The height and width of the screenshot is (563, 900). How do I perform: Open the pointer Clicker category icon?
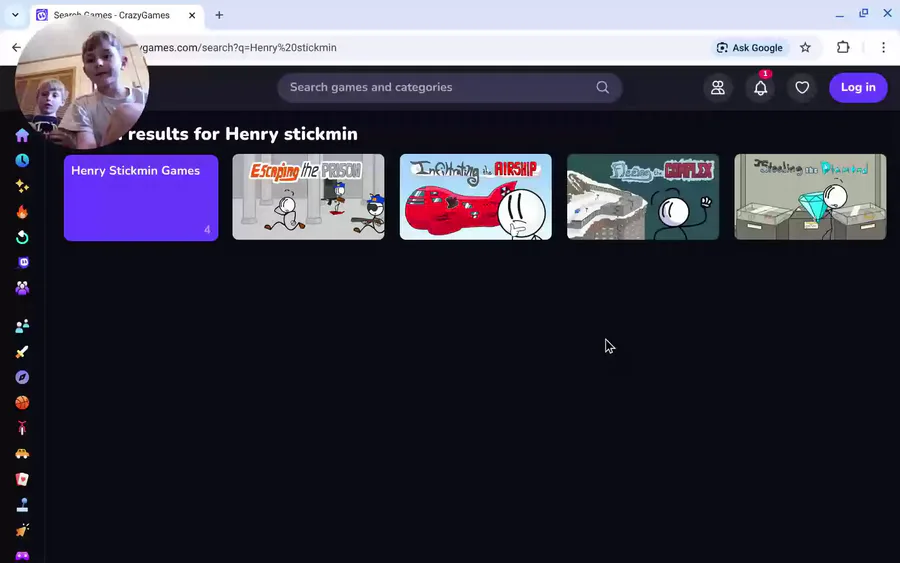(x=22, y=530)
